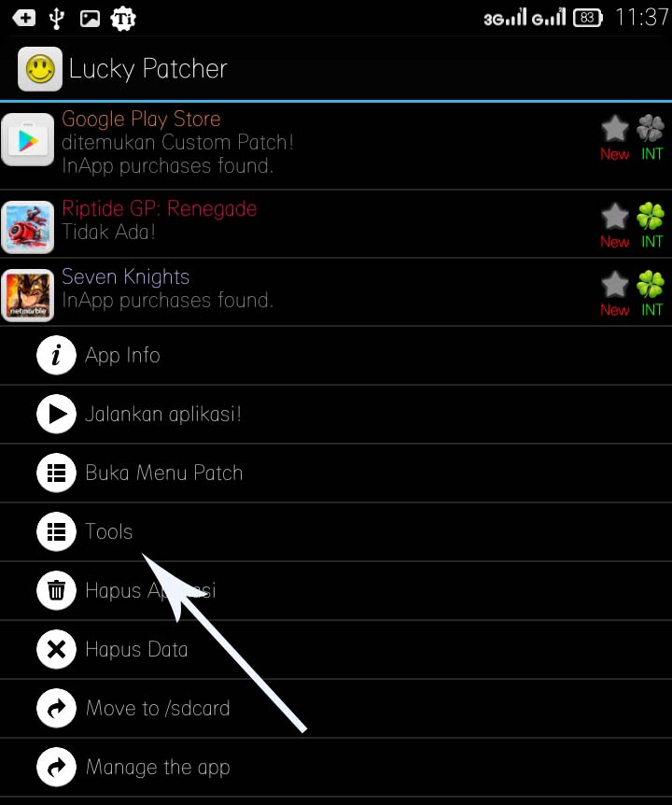Image resolution: width=672 pixels, height=805 pixels.
Task: Launch app with Jalankan aplikasi!
Action: (x=336, y=414)
